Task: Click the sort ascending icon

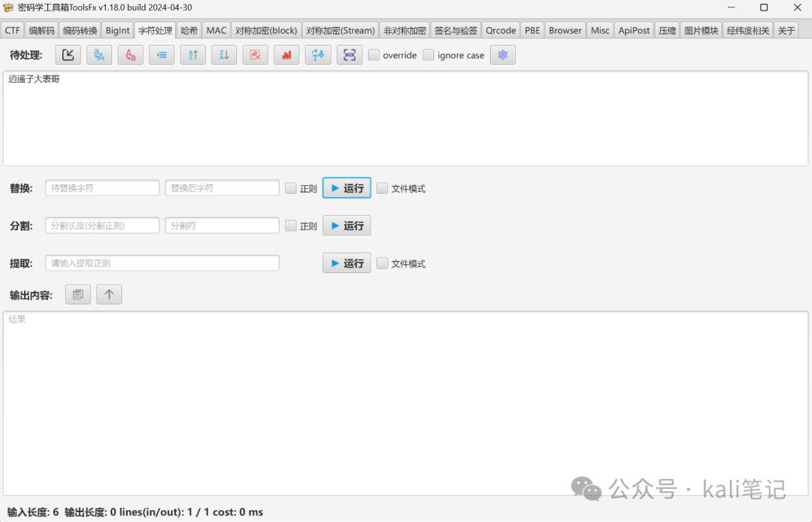Action: 192,55
